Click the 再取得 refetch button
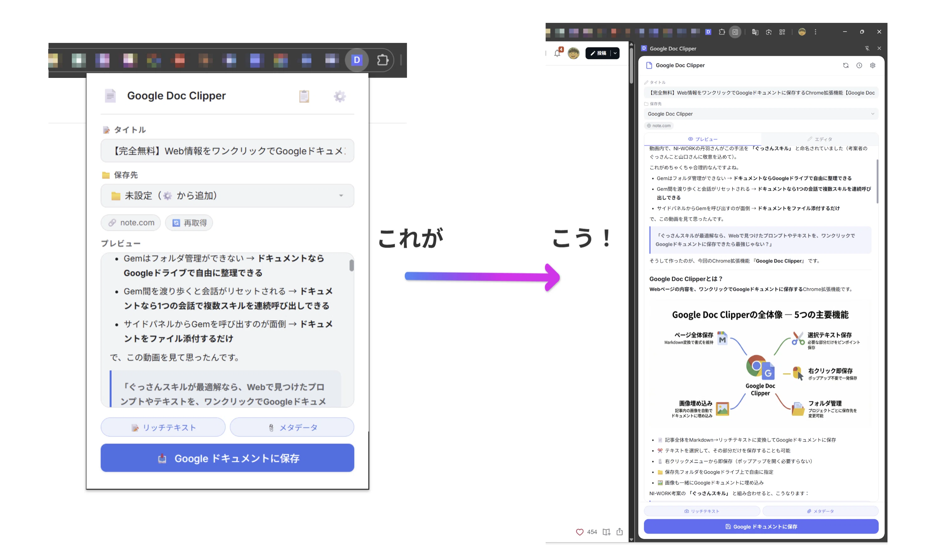 point(189,223)
